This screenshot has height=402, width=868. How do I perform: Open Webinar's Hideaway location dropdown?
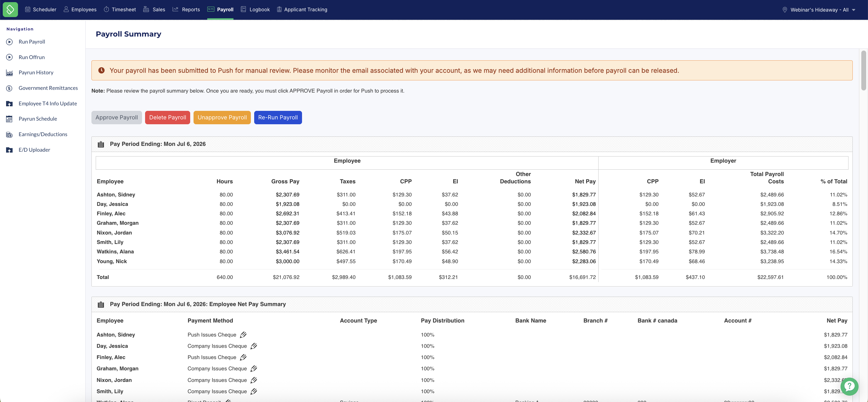pos(819,10)
